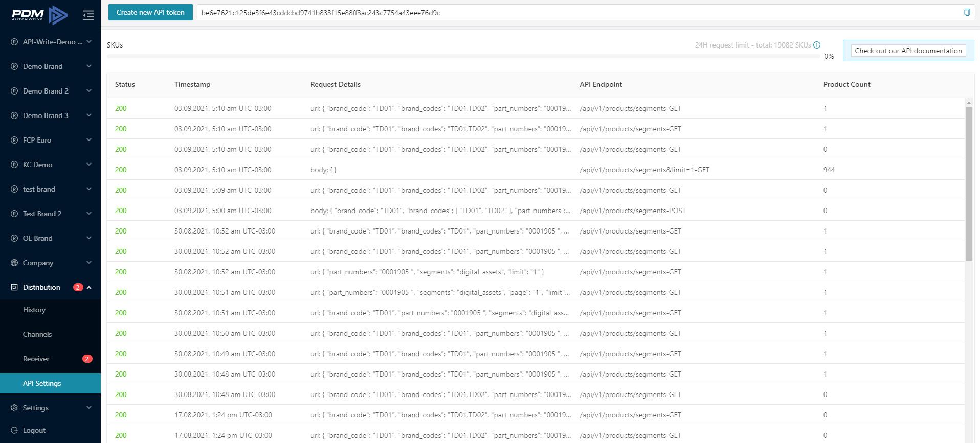
Task: Collapse the Distribution menu chevron
Action: (x=89, y=287)
